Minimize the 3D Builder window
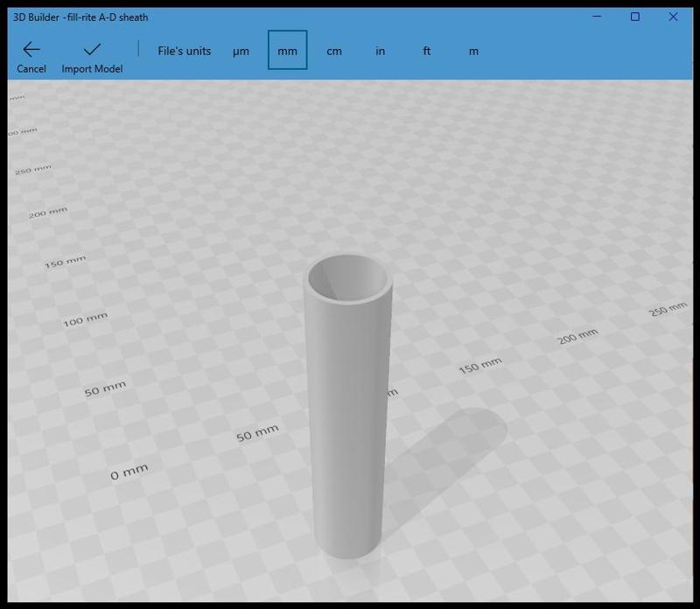The height and width of the screenshot is (609, 700). [597, 17]
